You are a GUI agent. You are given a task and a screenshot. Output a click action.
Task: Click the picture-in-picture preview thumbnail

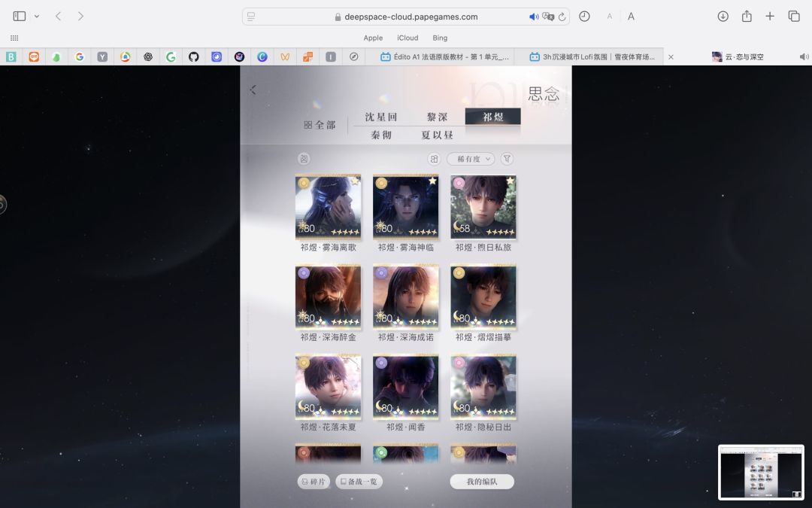click(761, 472)
